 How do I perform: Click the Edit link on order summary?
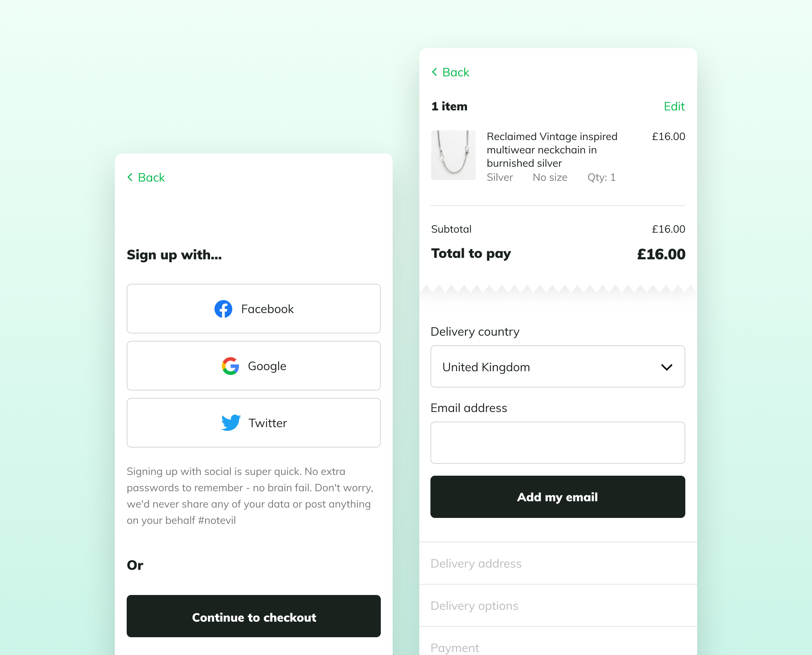(675, 106)
